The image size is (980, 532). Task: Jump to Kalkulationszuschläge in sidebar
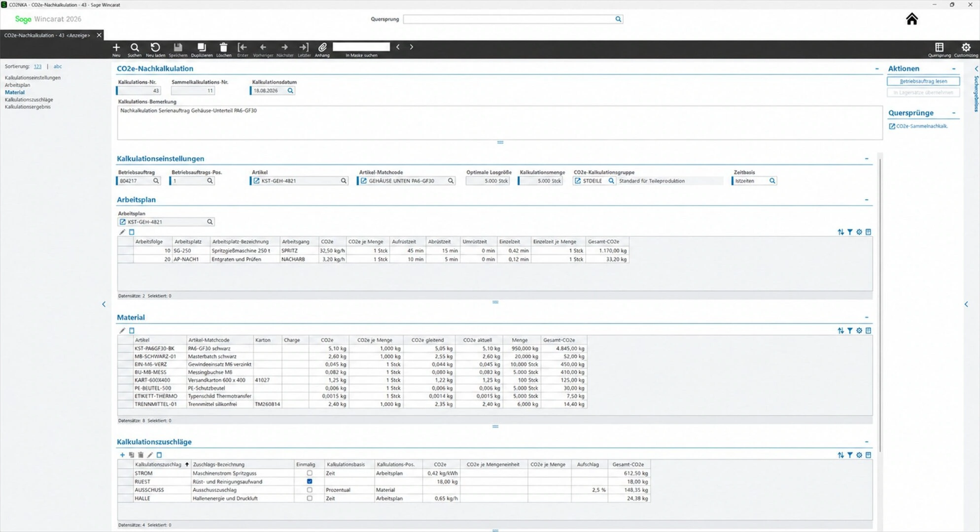tap(29, 100)
